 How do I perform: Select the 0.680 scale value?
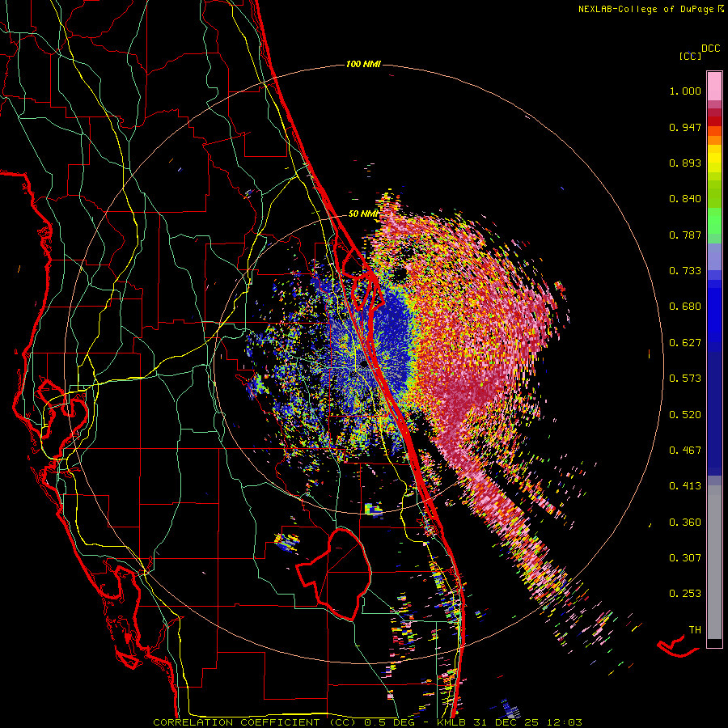[685, 307]
